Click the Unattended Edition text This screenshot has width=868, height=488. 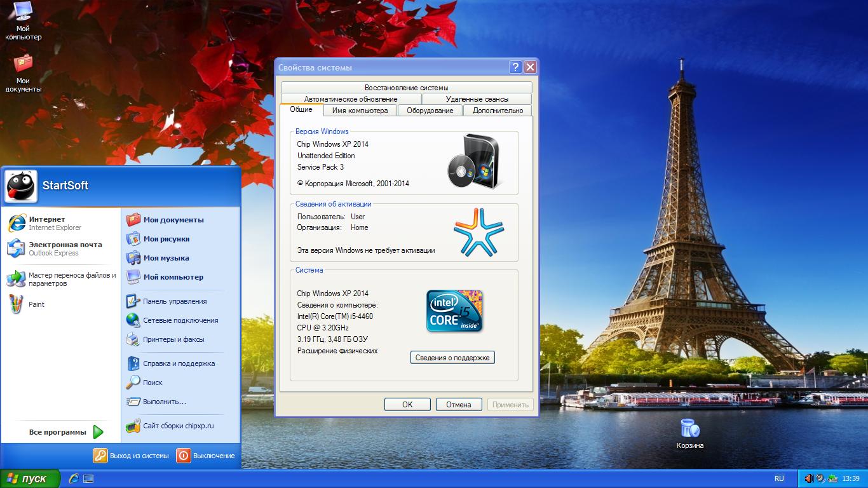pyautogui.click(x=326, y=156)
